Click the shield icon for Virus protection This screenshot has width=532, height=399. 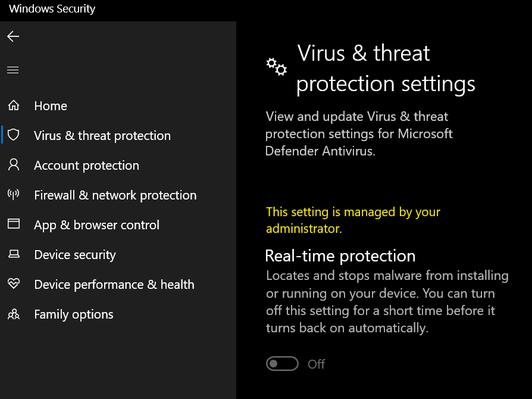point(13,136)
